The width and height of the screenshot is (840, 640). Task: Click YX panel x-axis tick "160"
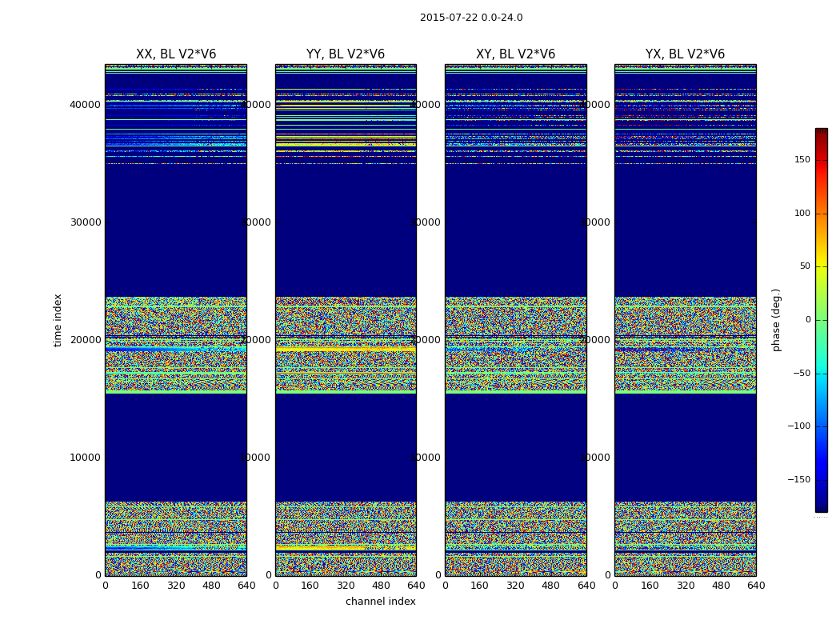coord(650,586)
